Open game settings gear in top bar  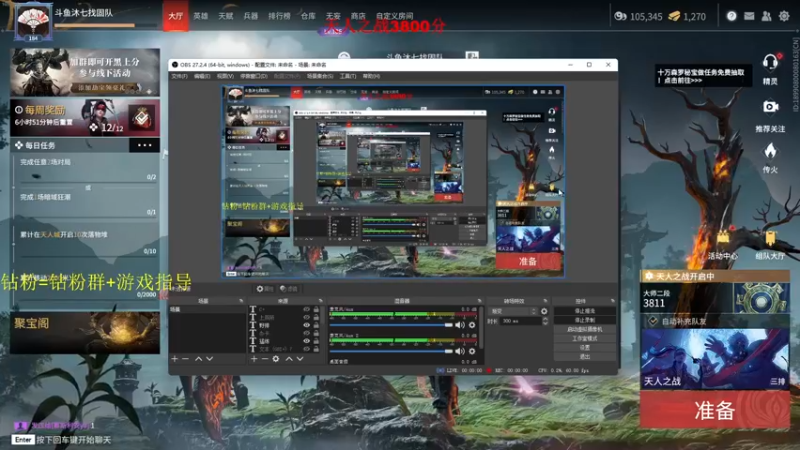tap(784, 16)
